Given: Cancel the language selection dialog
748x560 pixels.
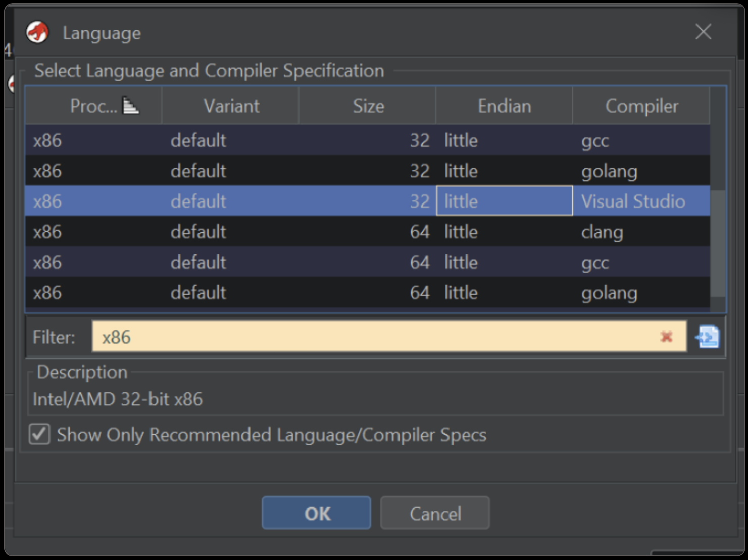Looking at the screenshot, I should [435, 513].
